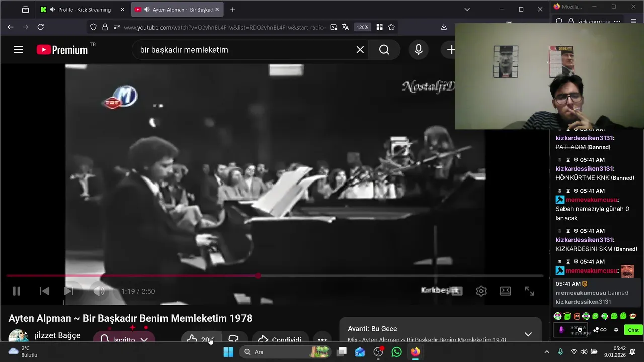644x362 pixels.
Task: Run the YouTube search magnifier button
Action: (x=384, y=50)
